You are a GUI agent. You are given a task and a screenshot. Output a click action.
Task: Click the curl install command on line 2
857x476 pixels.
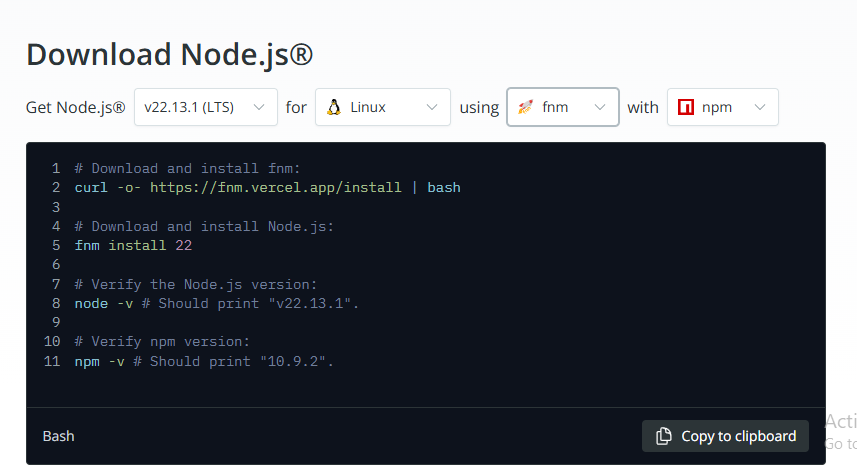(x=267, y=187)
